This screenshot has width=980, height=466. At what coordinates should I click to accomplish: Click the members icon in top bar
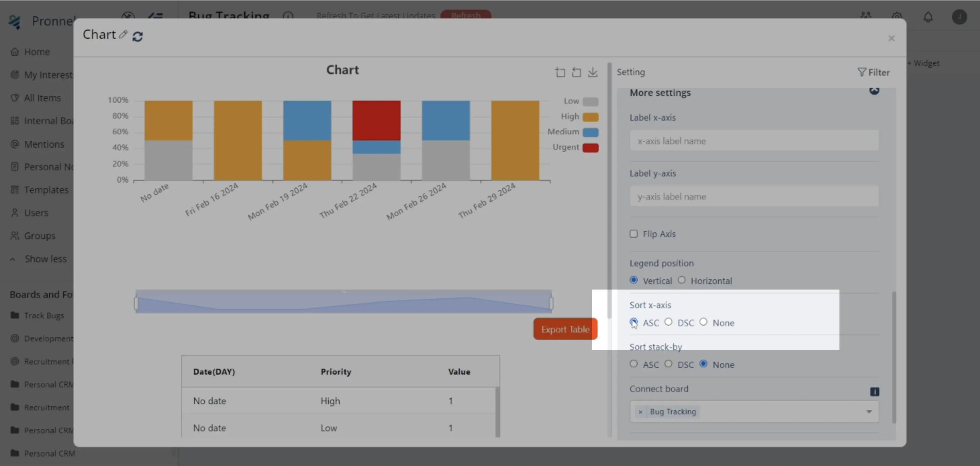865,16
